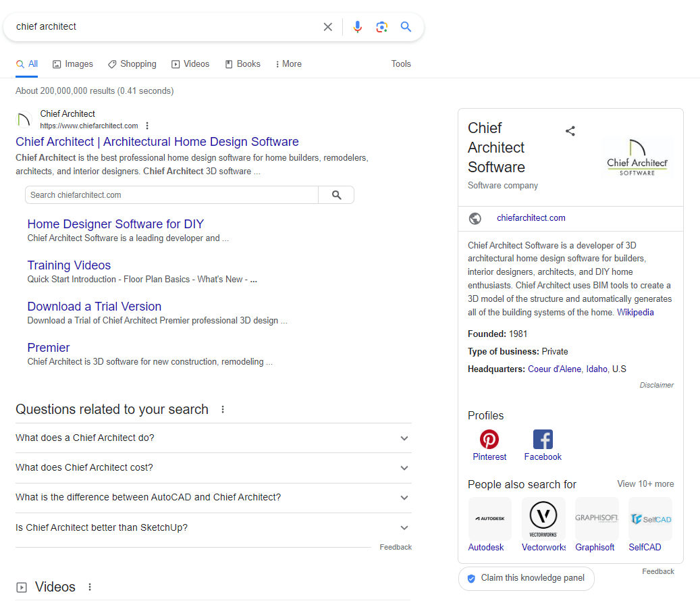This screenshot has height=601, width=700.
Task: Expand the AutoCAD versus Chief Architect question
Action: click(x=213, y=498)
